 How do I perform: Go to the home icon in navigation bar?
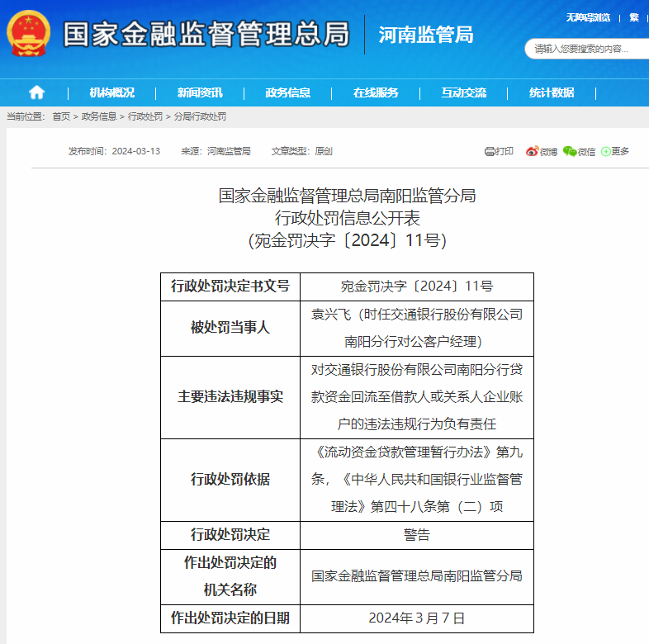(x=36, y=92)
